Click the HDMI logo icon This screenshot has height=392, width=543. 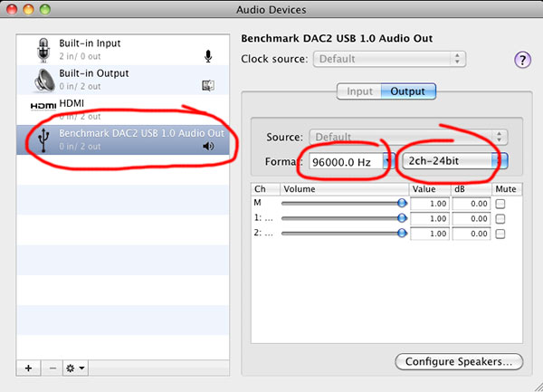(x=43, y=106)
